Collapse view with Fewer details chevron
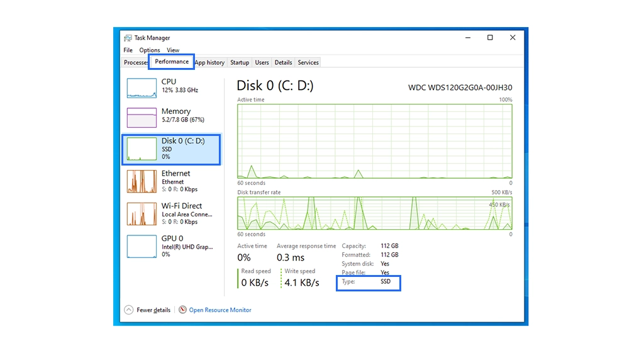644x360 pixels. click(129, 310)
